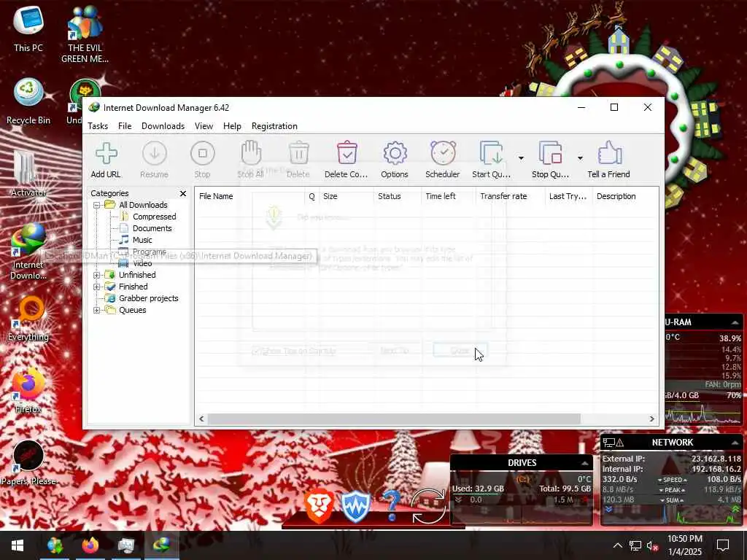Close the Categories panel
This screenshot has width=747, height=560.
(x=183, y=193)
